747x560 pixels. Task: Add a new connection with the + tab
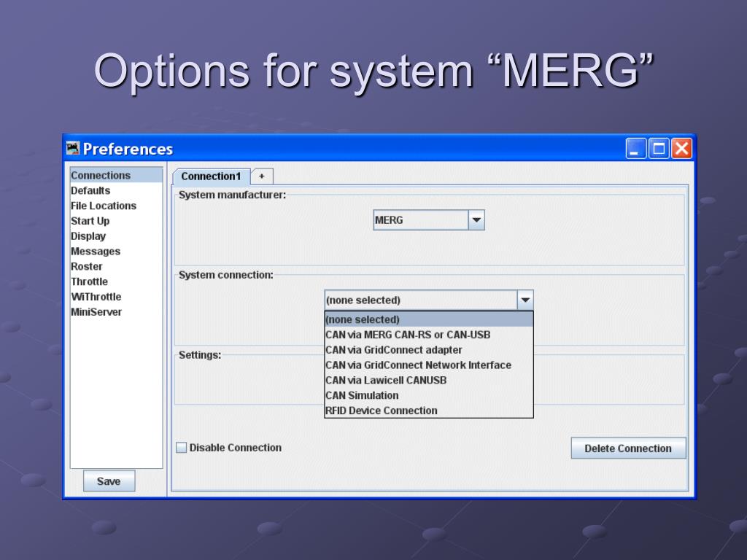coord(262,176)
